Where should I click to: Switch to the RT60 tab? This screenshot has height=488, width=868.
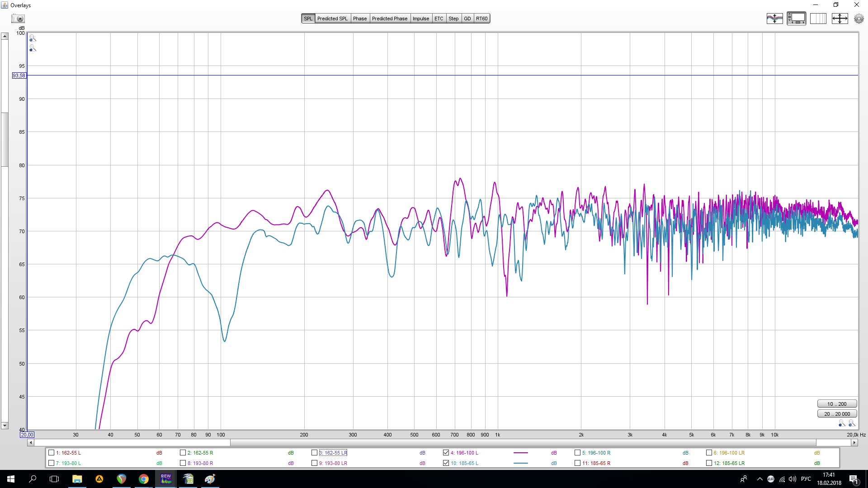(481, 19)
